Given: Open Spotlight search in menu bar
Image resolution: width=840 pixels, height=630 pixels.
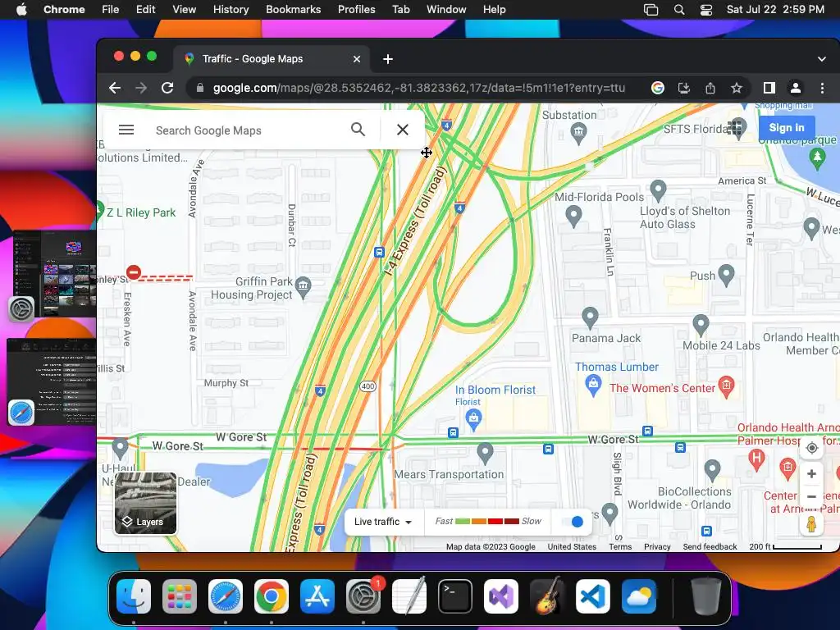Looking at the screenshot, I should pos(678,10).
